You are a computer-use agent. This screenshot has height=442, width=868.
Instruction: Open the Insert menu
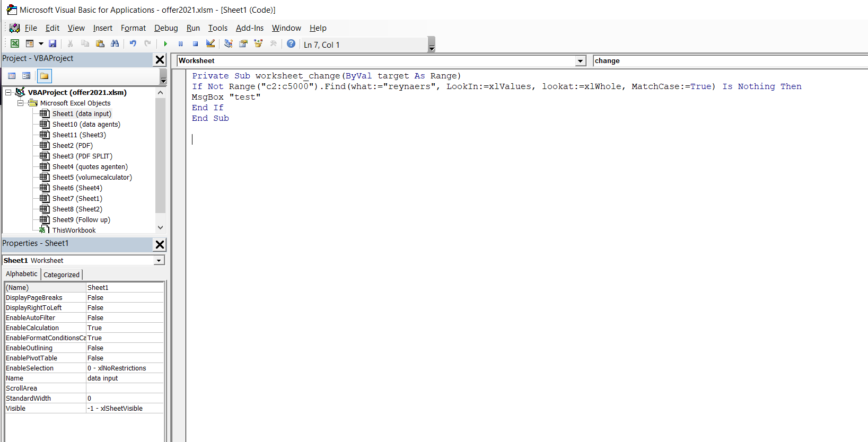103,28
